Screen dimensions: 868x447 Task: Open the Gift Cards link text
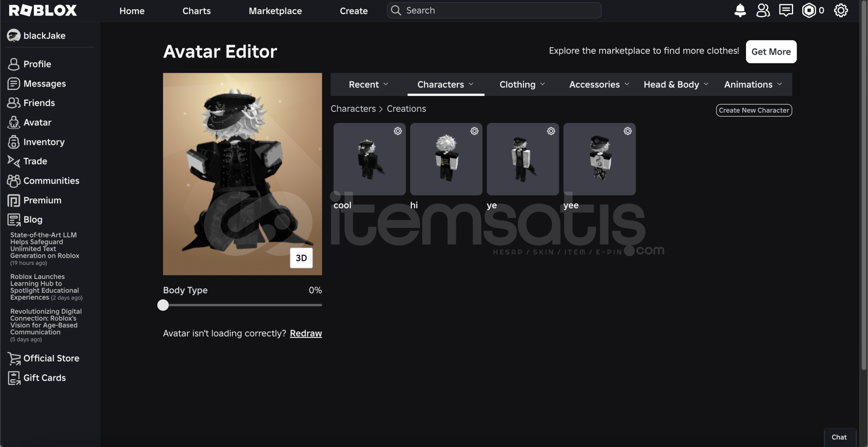click(45, 378)
